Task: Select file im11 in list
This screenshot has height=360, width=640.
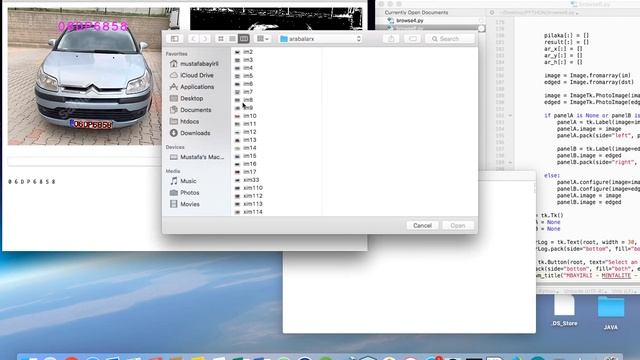Action: pyautogui.click(x=246, y=124)
